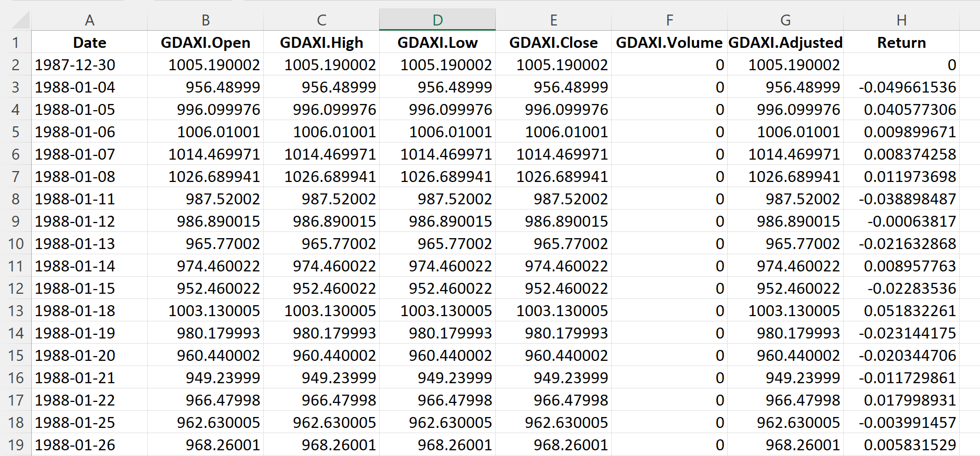Click Return value -0.020344706

click(901, 355)
